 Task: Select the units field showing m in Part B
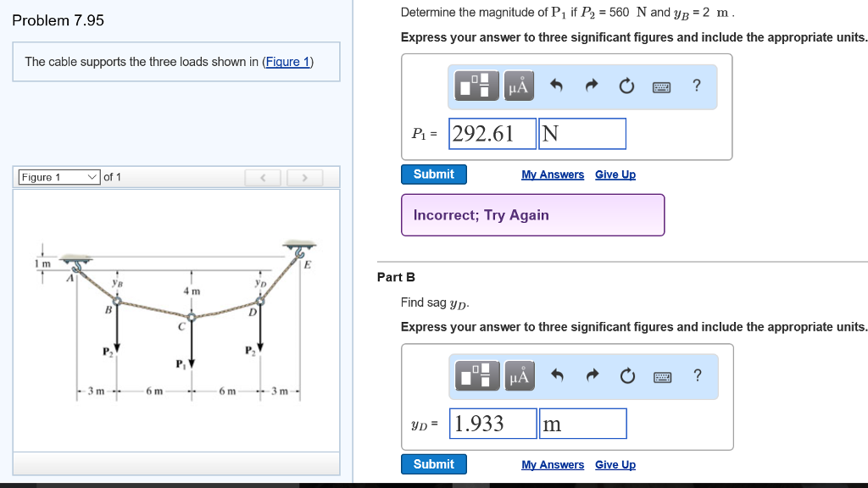pyautogui.click(x=582, y=423)
